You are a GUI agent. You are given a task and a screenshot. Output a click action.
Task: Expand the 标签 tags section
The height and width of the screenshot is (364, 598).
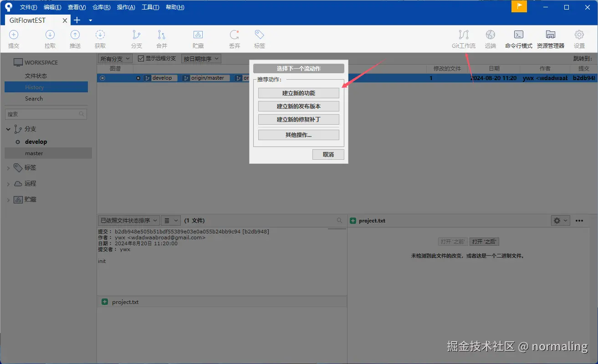click(8, 168)
